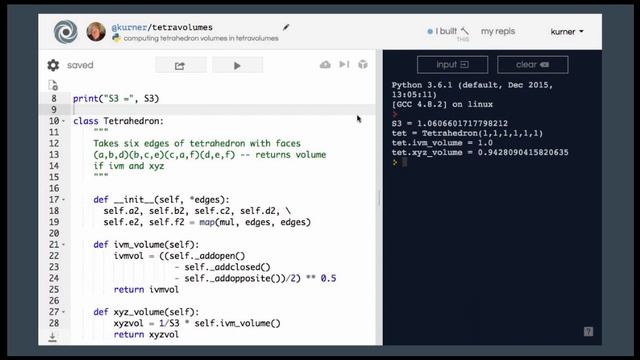Image resolution: width=640 pixels, height=360 pixels.
Task: Run the code with the play button
Action: point(238,65)
